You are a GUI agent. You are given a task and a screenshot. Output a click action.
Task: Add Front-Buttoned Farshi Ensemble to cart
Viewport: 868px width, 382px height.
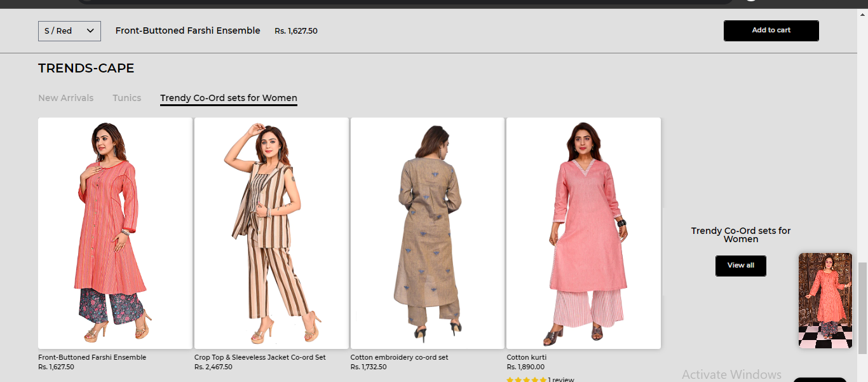tap(771, 31)
